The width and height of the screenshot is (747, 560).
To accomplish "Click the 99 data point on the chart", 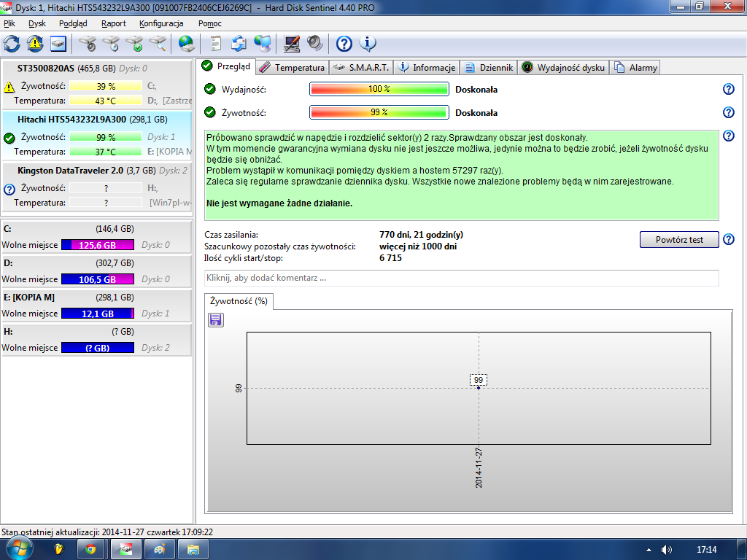I will pos(479,388).
